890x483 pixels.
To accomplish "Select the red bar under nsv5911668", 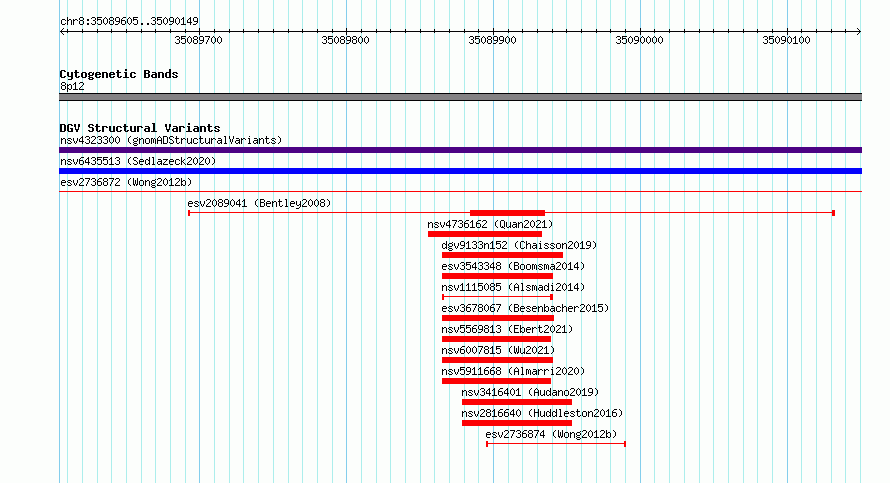I will 496,381.
